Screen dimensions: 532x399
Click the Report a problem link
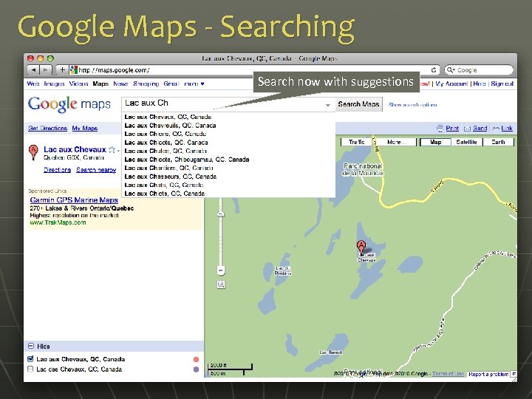(488, 374)
